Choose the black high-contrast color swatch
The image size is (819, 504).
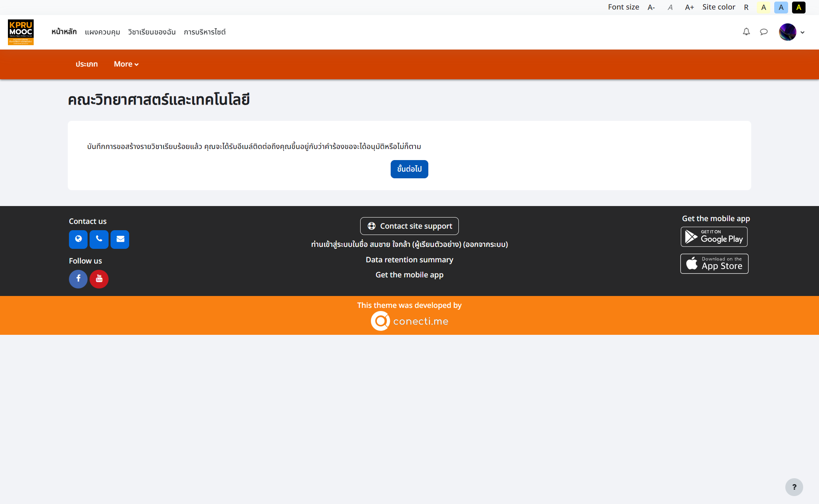(798, 8)
